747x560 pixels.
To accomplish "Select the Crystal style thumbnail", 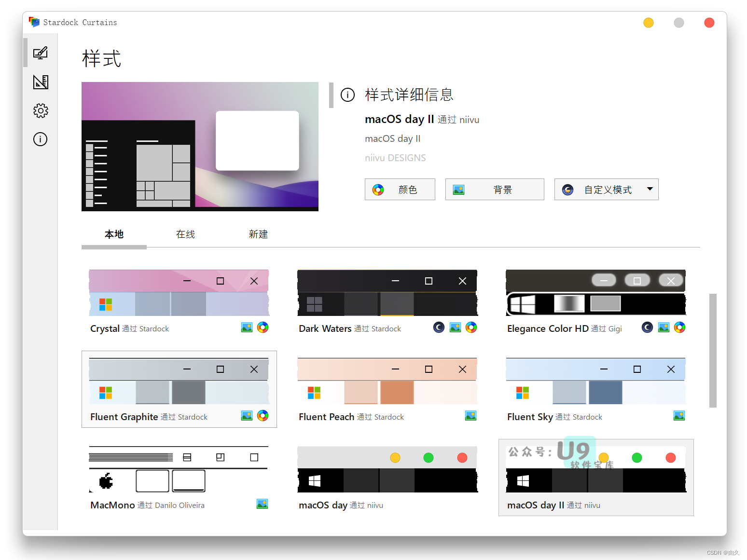I will click(x=179, y=293).
